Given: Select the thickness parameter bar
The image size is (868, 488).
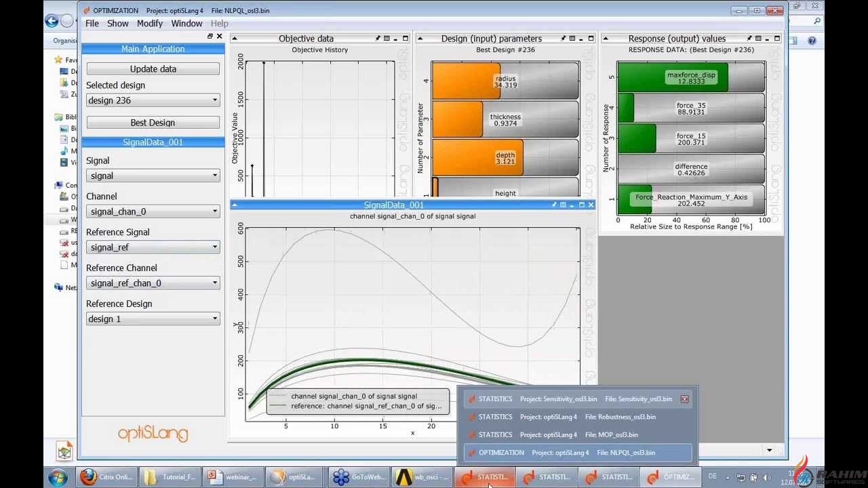Looking at the screenshot, I should [x=505, y=119].
